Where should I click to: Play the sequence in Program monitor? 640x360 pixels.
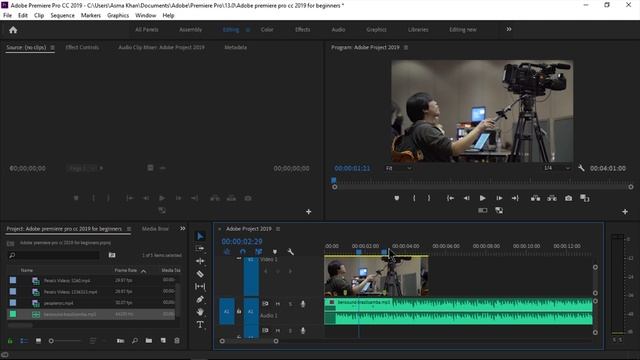482,198
